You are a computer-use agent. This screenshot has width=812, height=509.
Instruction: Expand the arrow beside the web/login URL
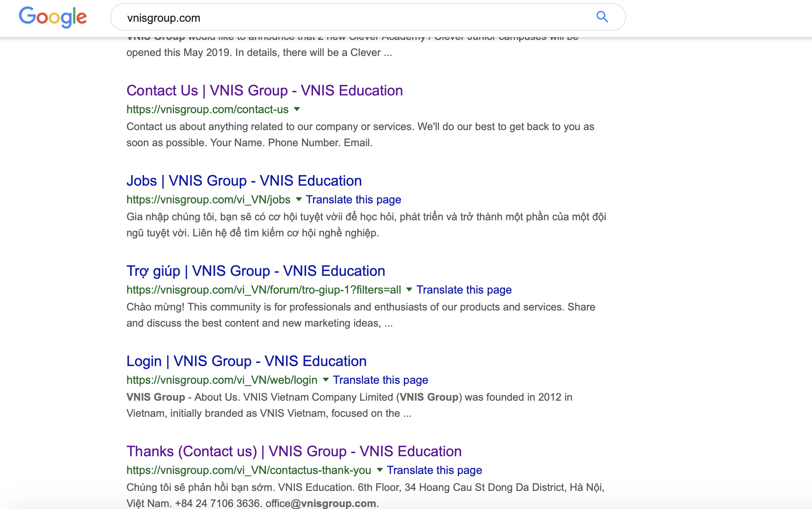[x=325, y=380]
